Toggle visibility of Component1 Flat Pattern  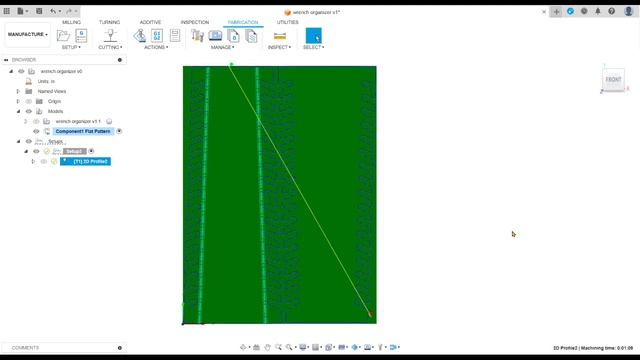pyautogui.click(x=36, y=131)
